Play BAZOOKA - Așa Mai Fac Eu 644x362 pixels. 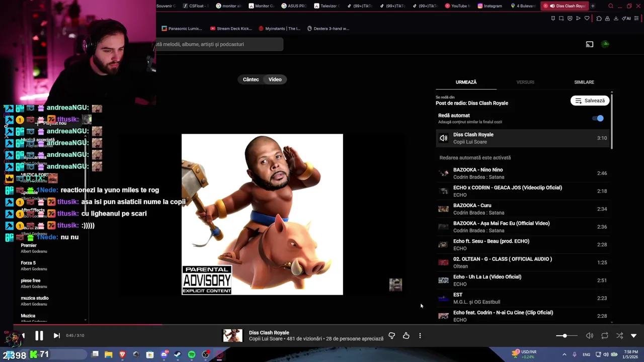523,227
